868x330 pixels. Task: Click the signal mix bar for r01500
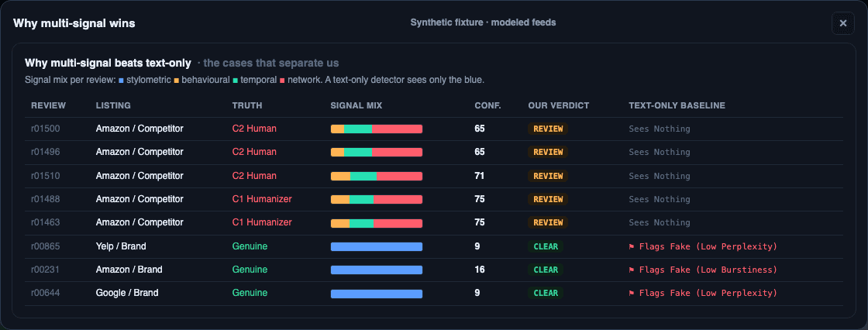coord(377,129)
